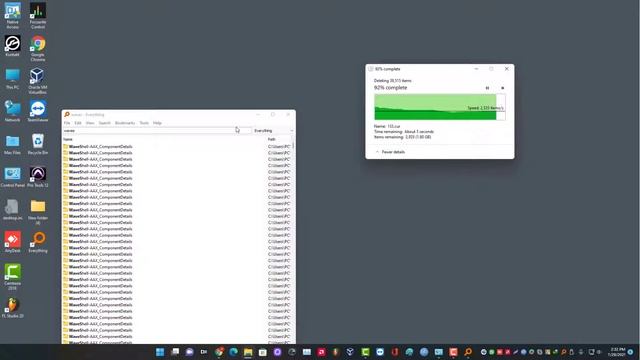Select the FL Studio 20 desktop shortcut
Screen dimensions: 640x360
12,307
